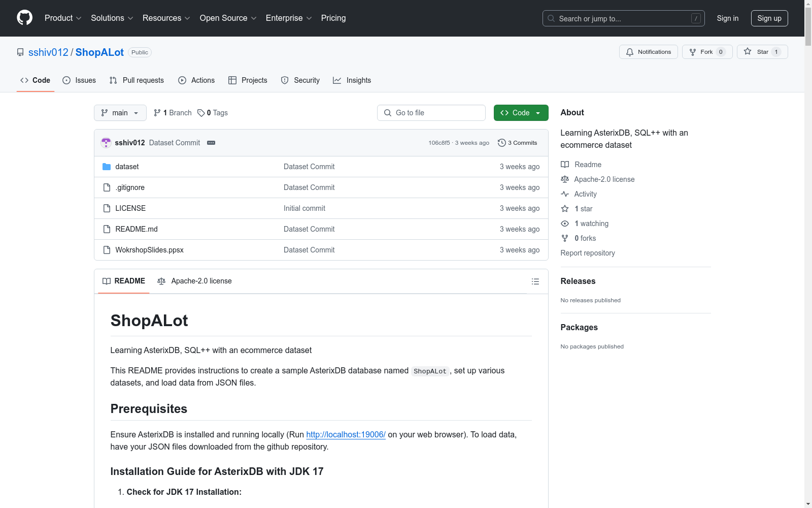Open the Open Source dropdown menu
812x508 pixels.
(228, 18)
